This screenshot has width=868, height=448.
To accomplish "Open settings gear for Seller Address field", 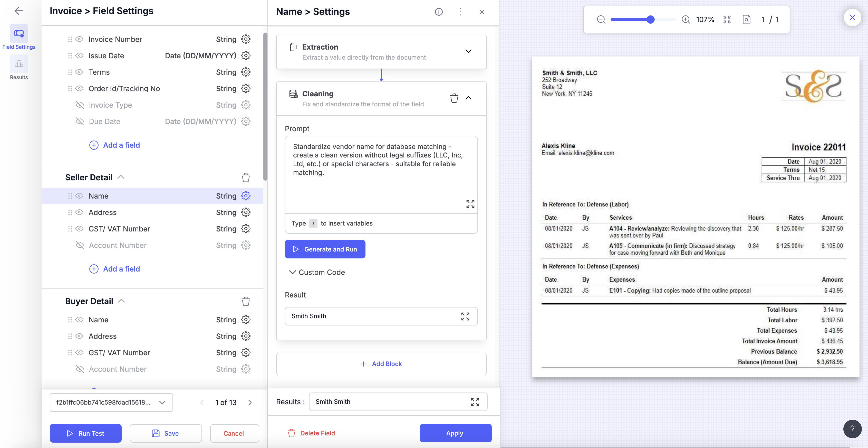I will [246, 212].
